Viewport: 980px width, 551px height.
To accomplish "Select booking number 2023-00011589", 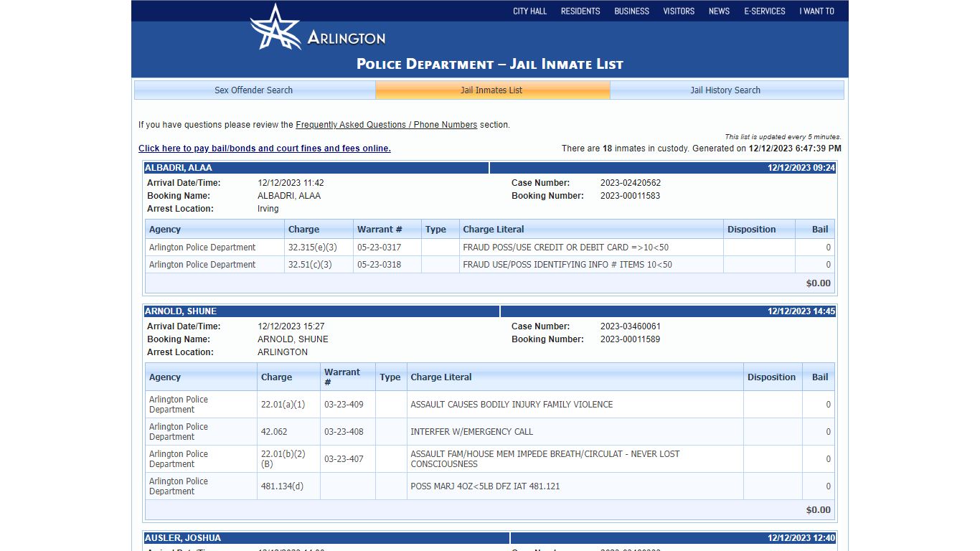I will tap(630, 339).
